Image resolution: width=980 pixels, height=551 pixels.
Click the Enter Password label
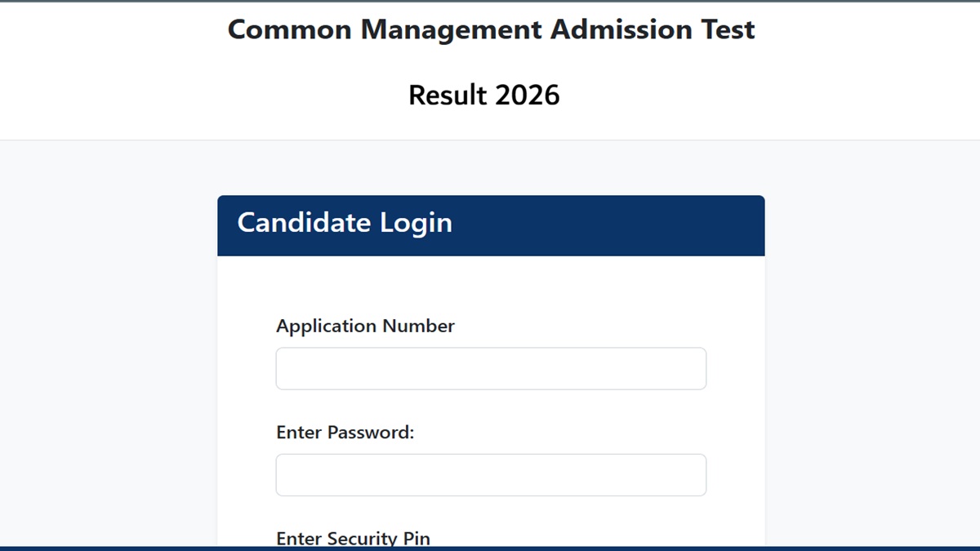coord(345,432)
